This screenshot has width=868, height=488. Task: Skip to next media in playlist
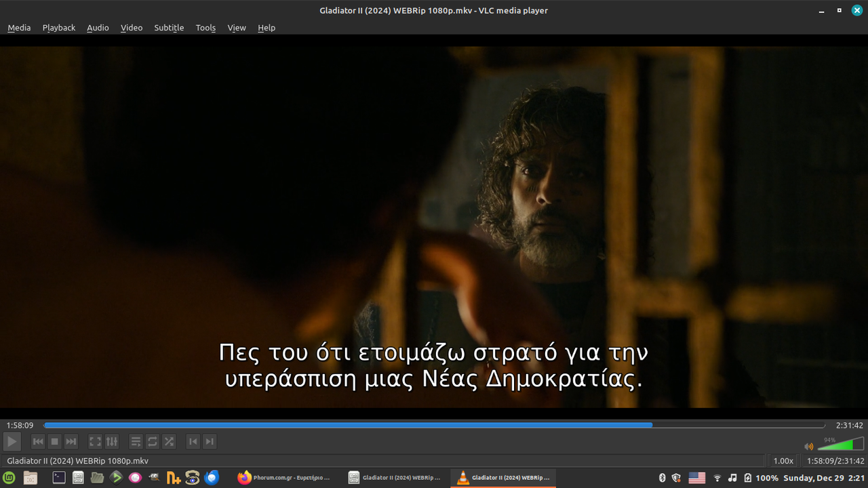coord(71,442)
